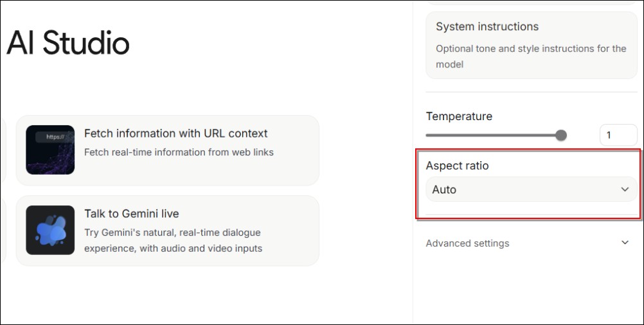
Task: Click the middle of the Temperature slider track
Action: (494, 135)
